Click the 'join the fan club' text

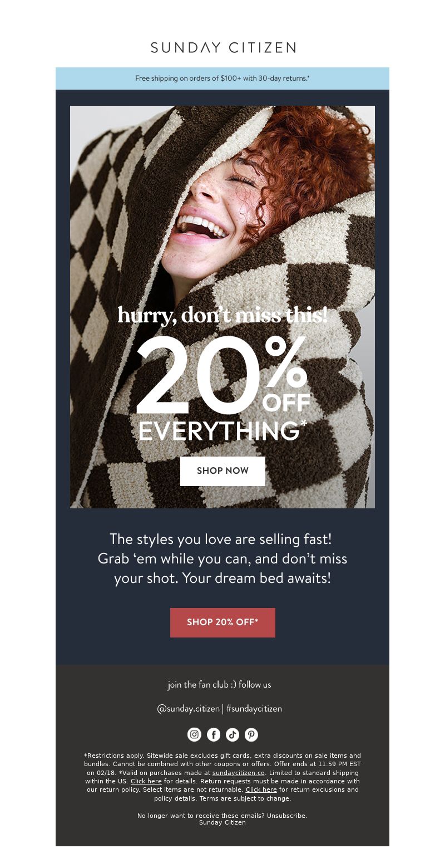[x=219, y=684]
